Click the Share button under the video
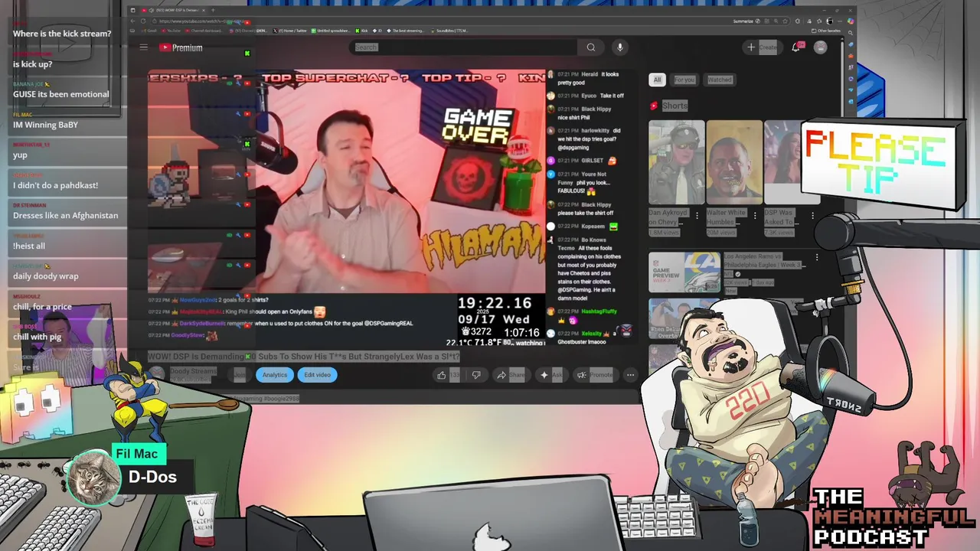Screen dimensions: 980x551 click(x=511, y=375)
